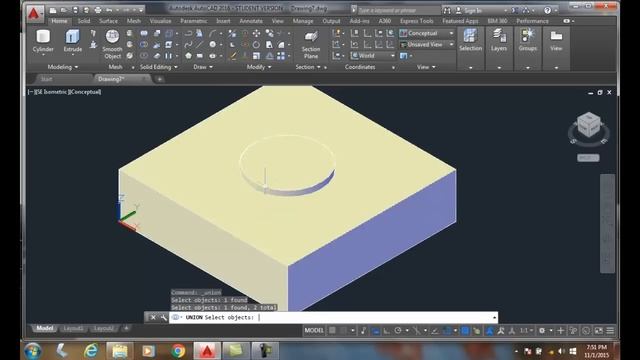
Task: Open the World coordinate system dropdown
Action: click(x=373, y=56)
